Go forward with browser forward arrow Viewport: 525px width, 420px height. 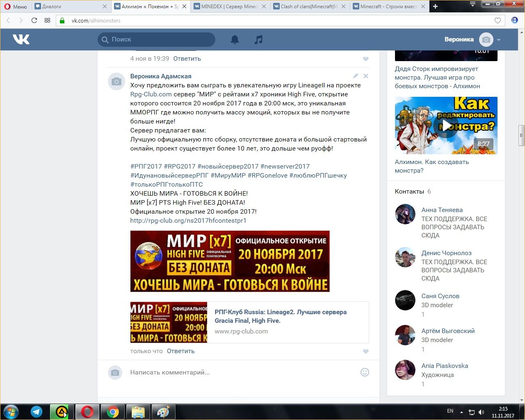click(x=21, y=21)
